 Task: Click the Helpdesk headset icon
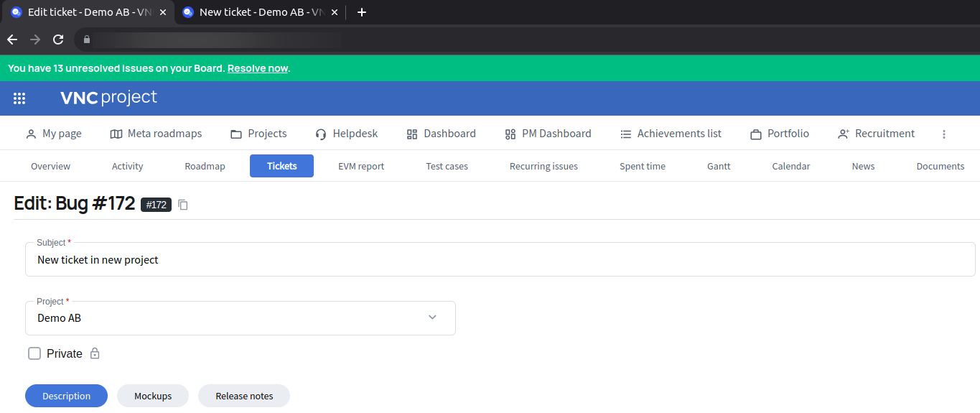[321, 134]
